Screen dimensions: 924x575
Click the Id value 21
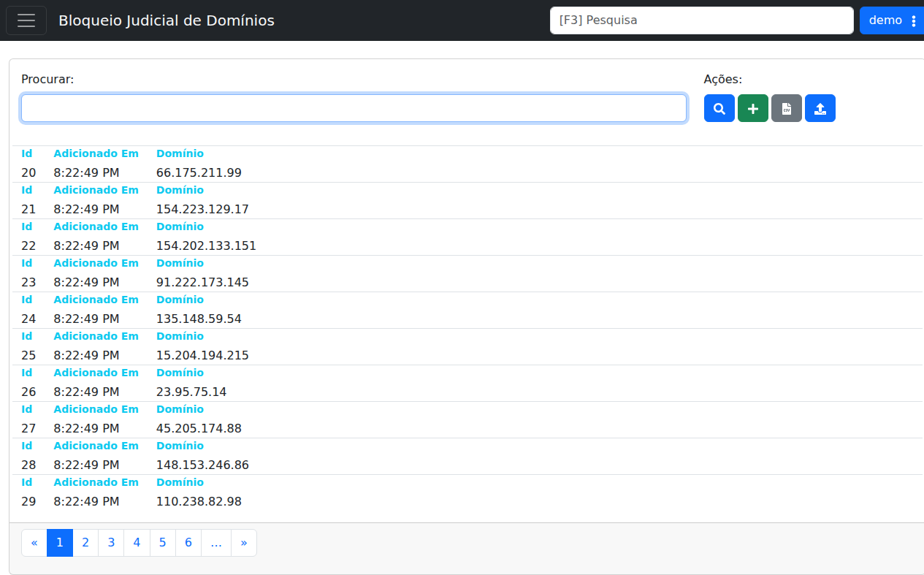coord(28,210)
